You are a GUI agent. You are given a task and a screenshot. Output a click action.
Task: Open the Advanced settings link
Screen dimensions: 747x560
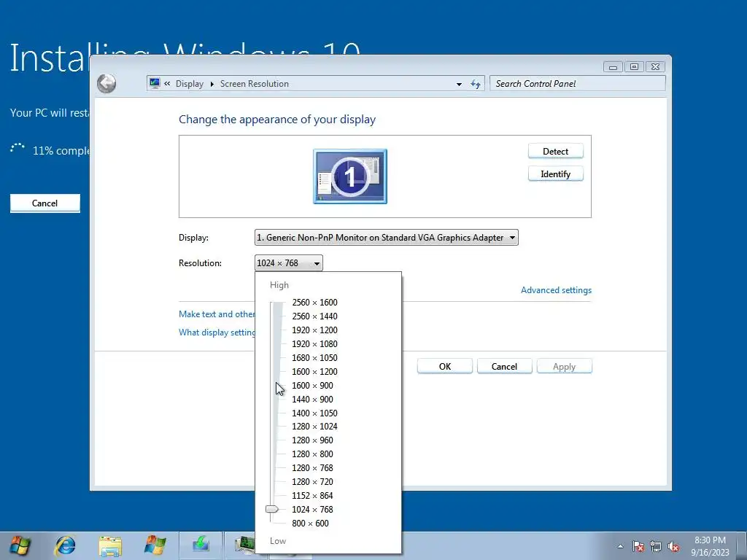click(556, 290)
